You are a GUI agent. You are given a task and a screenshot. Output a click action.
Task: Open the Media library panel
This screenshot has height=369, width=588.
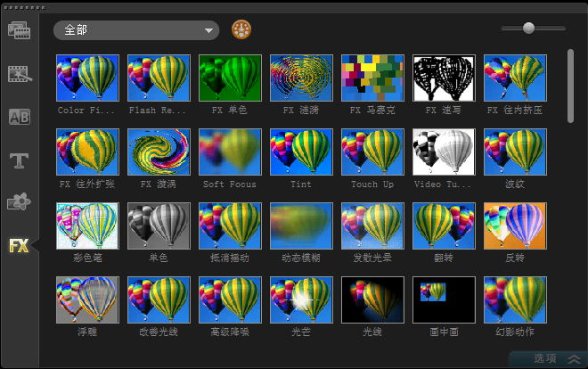pos(19,30)
